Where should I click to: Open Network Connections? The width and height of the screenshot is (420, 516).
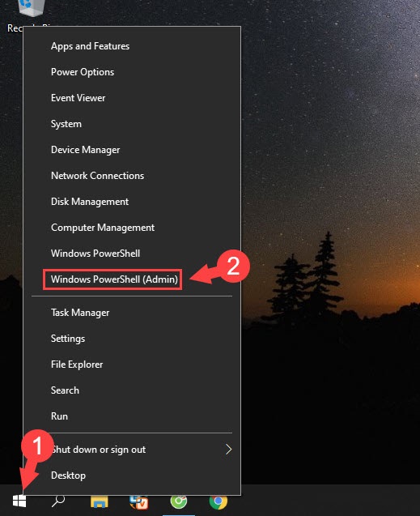pyautogui.click(x=132, y=176)
